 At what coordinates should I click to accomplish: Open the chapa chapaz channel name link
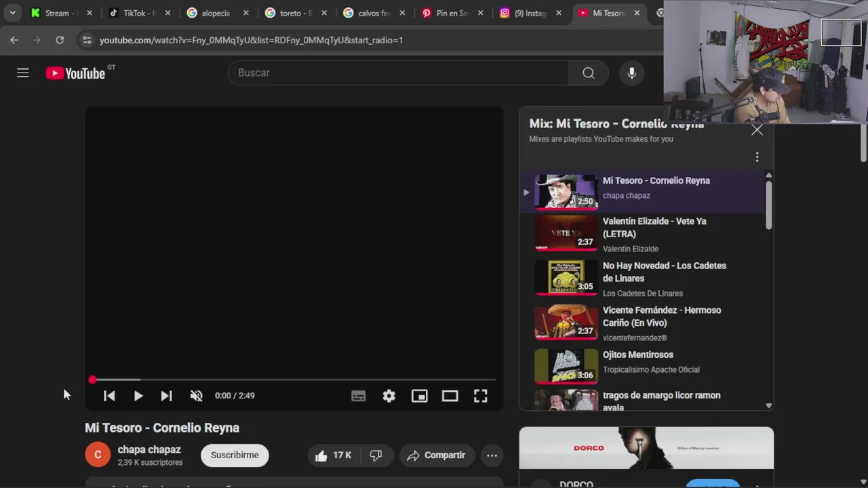(x=149, y=449)
